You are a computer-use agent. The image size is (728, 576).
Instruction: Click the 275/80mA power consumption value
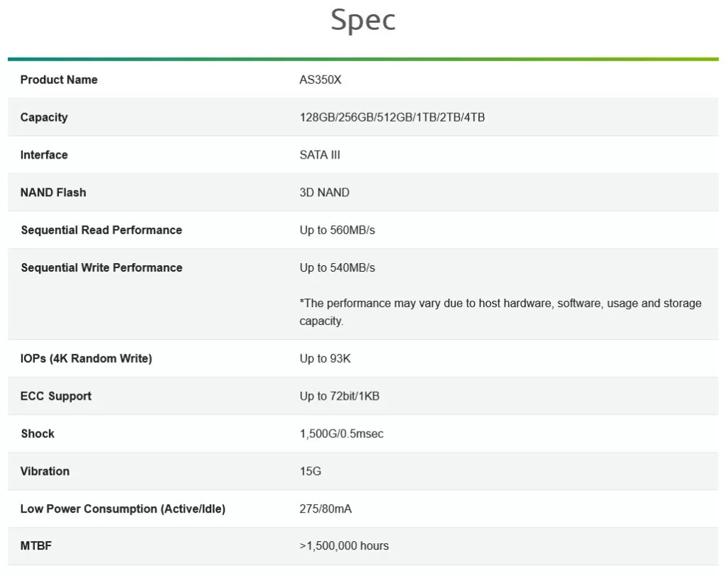[326, 509]
